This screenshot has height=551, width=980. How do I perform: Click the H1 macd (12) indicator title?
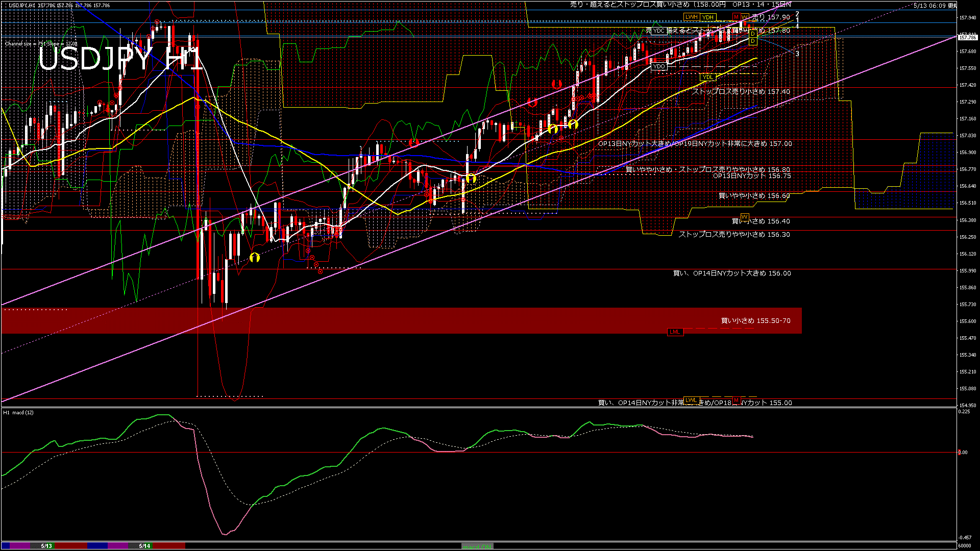coord(18,412)
